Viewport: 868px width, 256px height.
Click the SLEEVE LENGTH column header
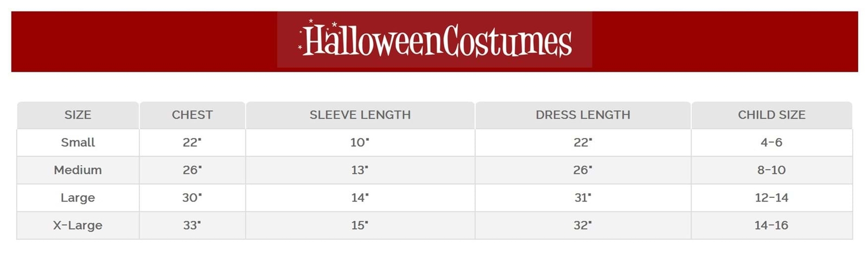[360, 115]
